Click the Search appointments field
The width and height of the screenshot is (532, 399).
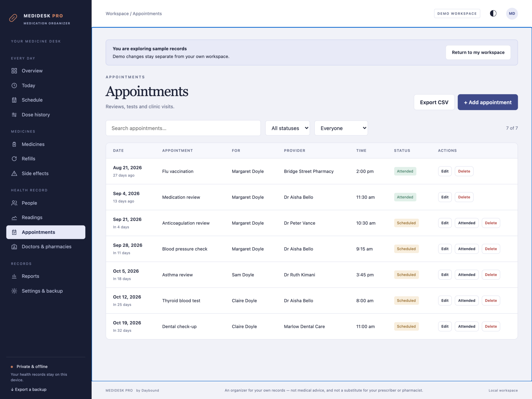183,128
